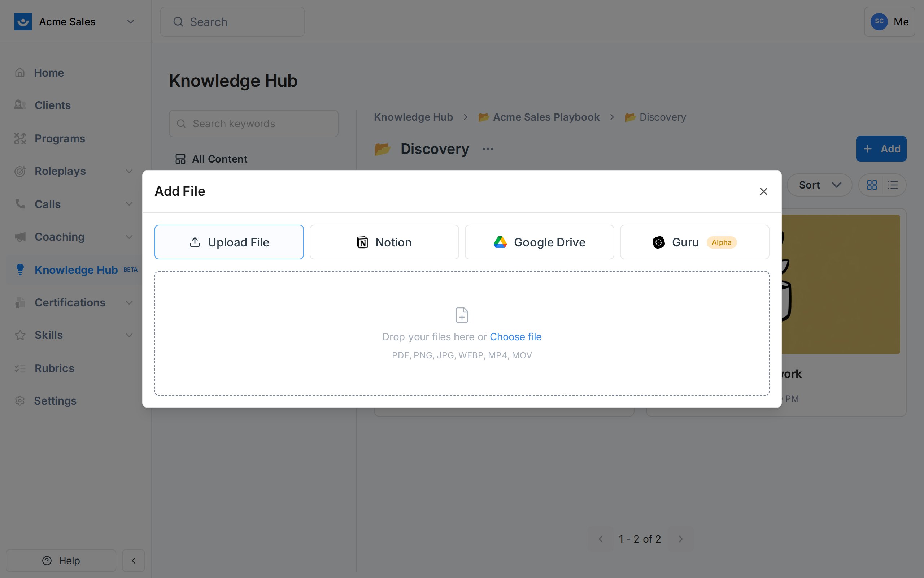Click the Home house icon
924x578 pixels.
coord(20,73)
